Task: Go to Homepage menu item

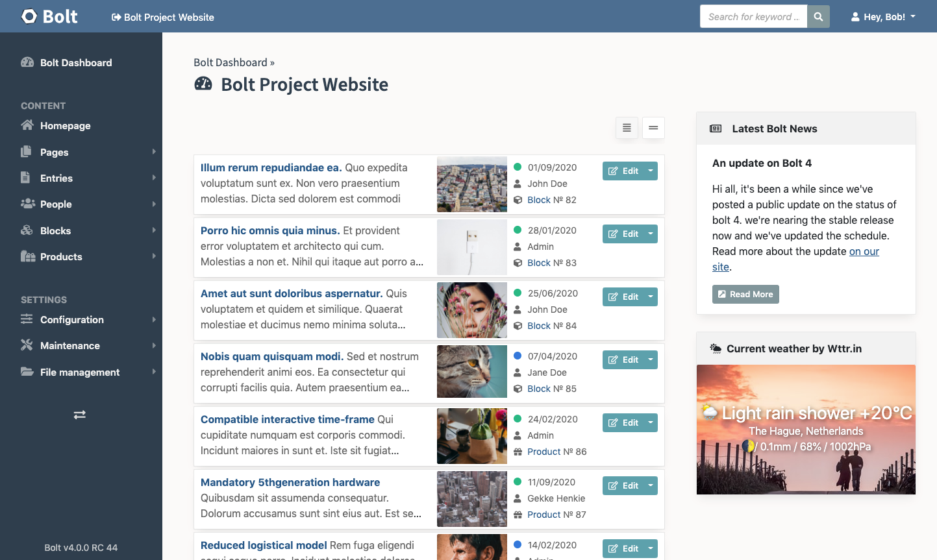Action: [65, 125]
